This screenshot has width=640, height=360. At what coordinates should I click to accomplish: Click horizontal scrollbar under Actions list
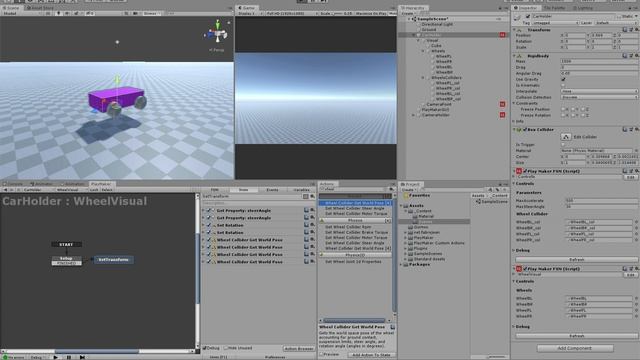pos(354,320)
